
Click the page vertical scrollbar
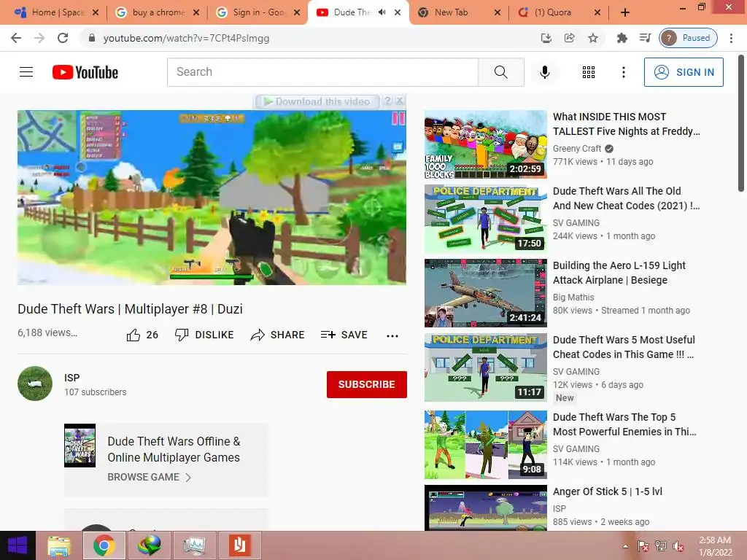741,122
